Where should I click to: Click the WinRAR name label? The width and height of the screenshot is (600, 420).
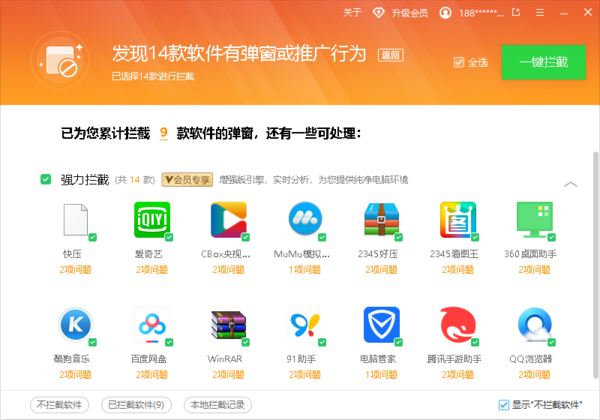click(x=225, y=359)
